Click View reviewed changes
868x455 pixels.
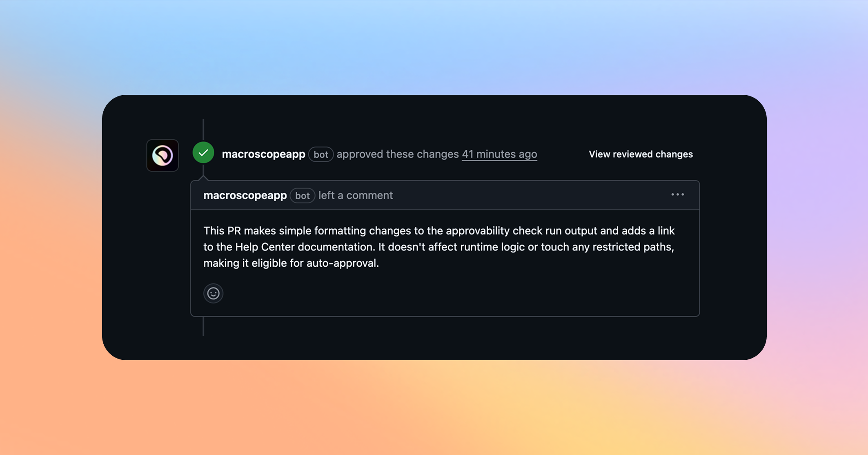coord(640,154)
